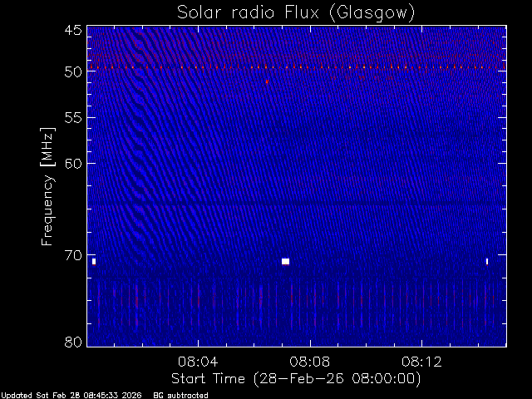532x399 pixels.
Task: Click the 50 frequency tick label
Action: pyautogui.click(x=73, y=72)
